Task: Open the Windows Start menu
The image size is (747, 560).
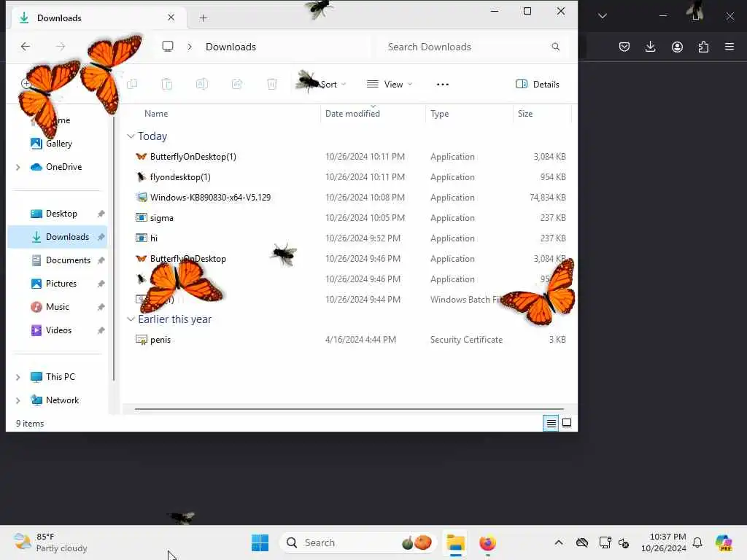Action: coord(260,542)
